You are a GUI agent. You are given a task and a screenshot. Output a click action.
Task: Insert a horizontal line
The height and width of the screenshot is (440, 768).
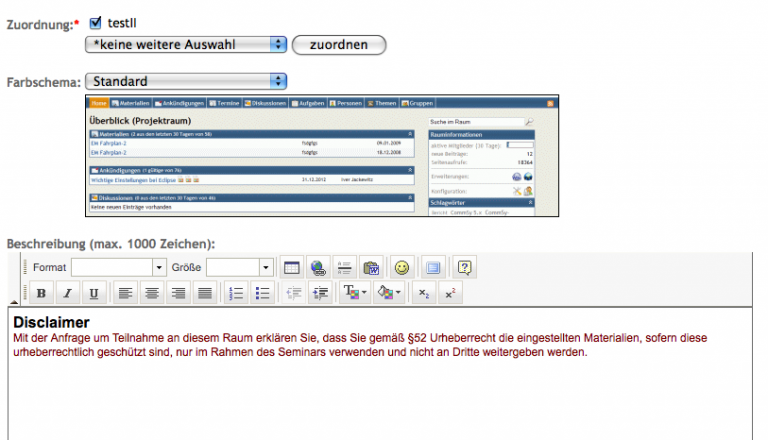[x=344, y=268]
